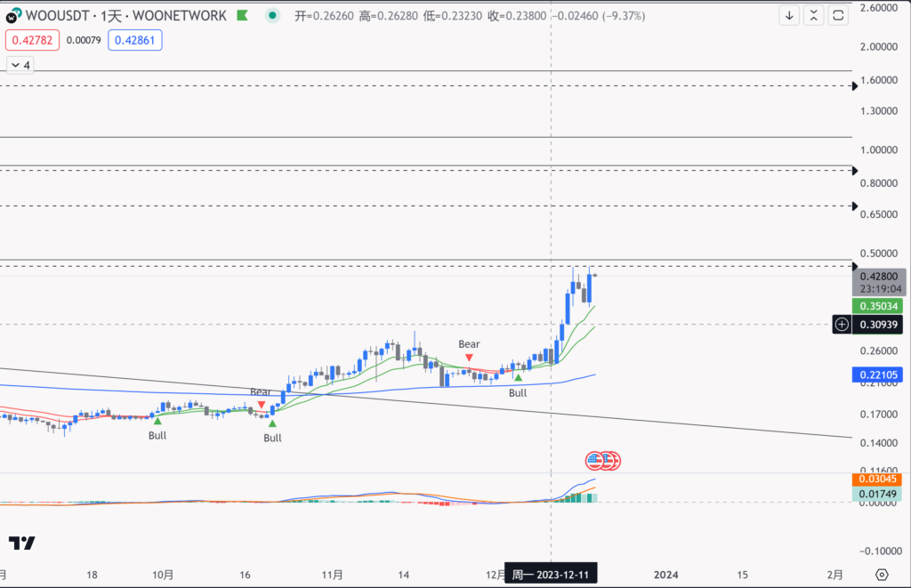This screenshot has width=911, height=588.
Task: Click the red sell price 0.42782
Action: [32, 40]
